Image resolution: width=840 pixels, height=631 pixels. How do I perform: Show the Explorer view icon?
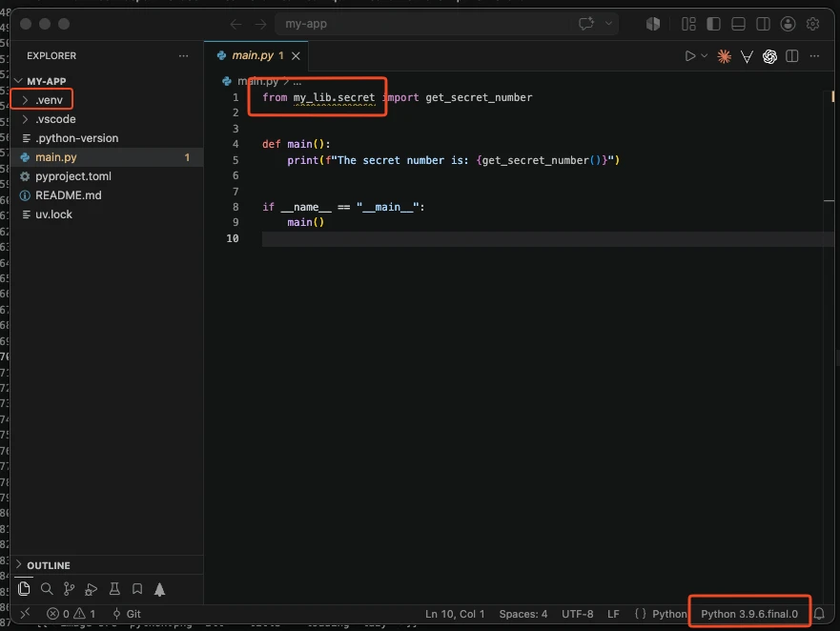pos(24,589)
